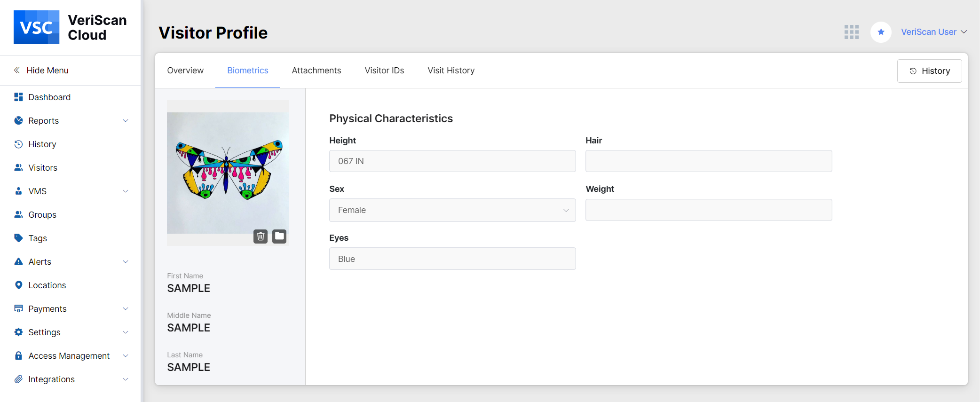980x402 pixels.
Task: Click the Eyes field showing Blue
Action: coord(452,259)
